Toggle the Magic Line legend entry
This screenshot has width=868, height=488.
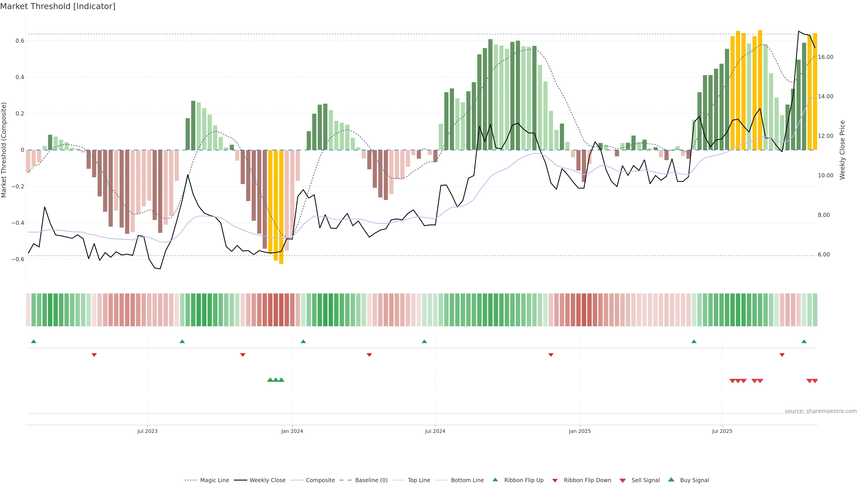214,480
